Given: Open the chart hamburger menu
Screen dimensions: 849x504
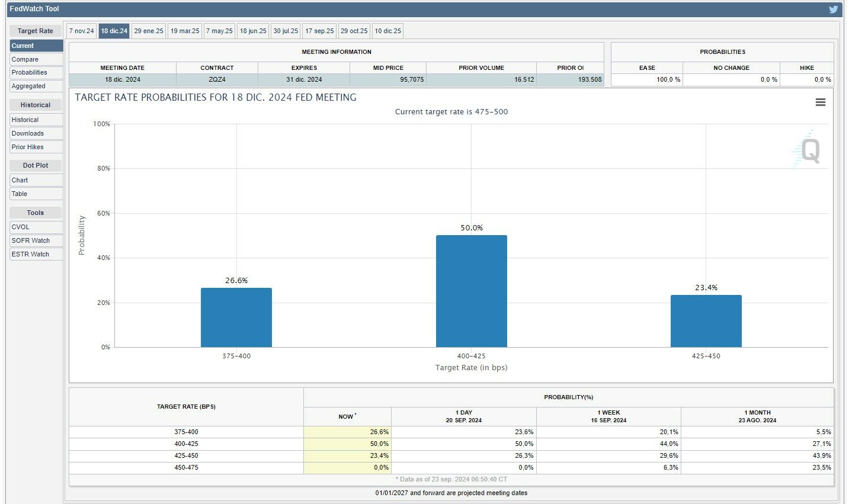Looking at the screenshot, I should coord(820,102).
